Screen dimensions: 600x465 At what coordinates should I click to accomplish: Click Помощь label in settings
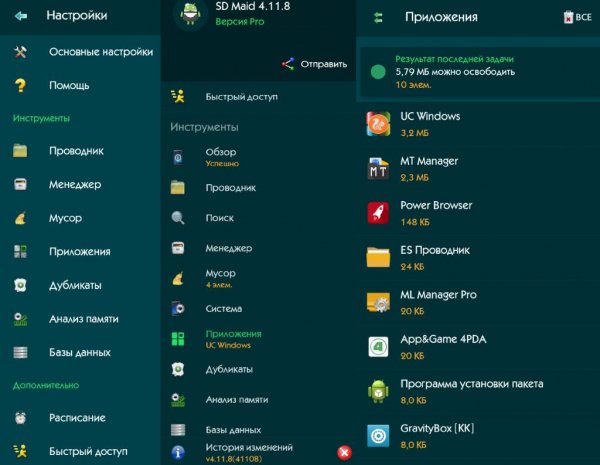[69, 85]
